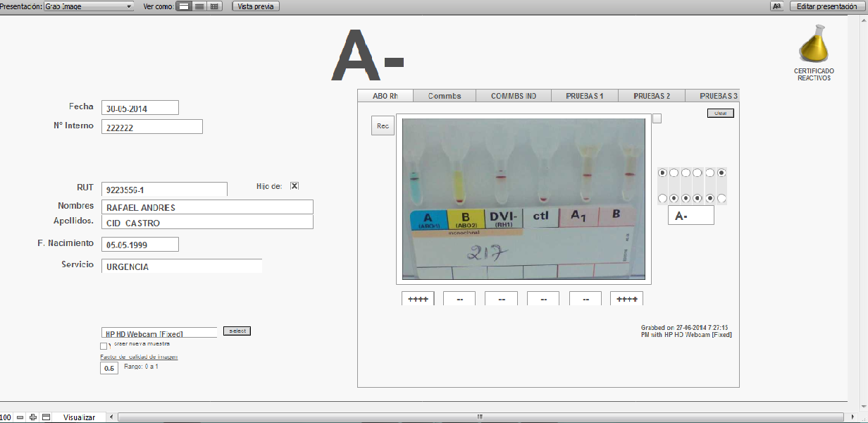Click the HP HD Webcam device field

[159, 333]
